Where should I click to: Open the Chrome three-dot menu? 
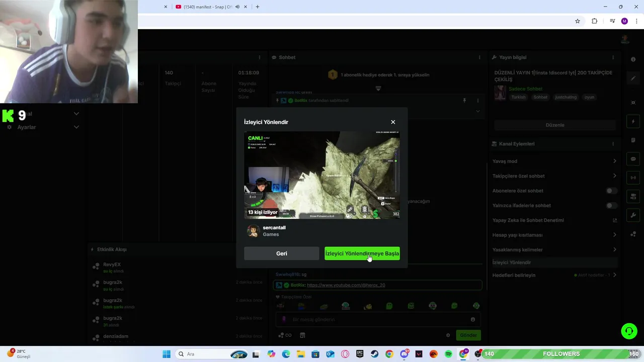[636, 21]
